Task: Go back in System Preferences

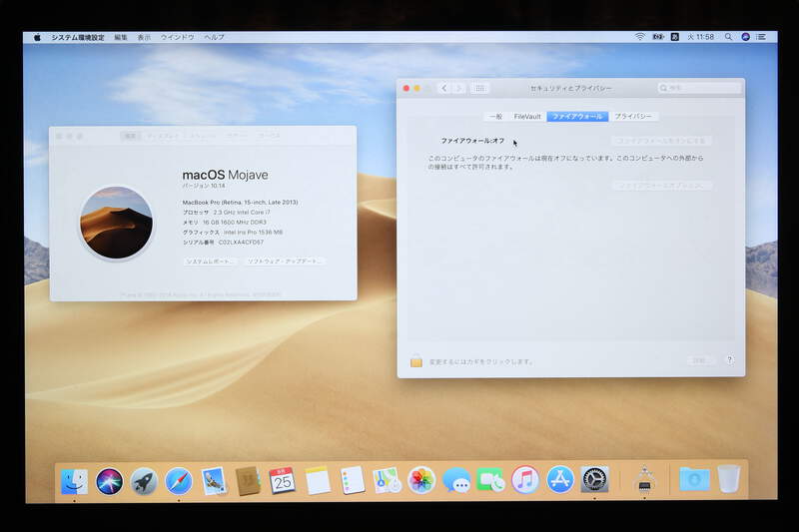Action: pyautogui.click(x=444, y=88)
